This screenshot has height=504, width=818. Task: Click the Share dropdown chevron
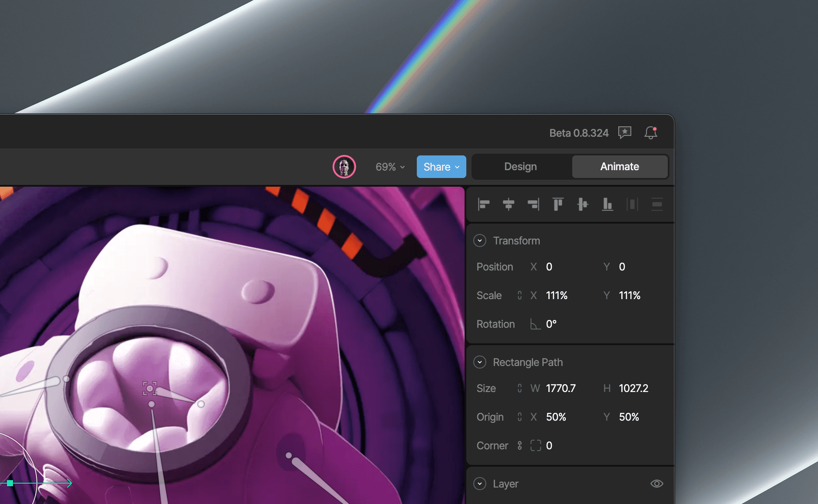click(x=457, y=167)
